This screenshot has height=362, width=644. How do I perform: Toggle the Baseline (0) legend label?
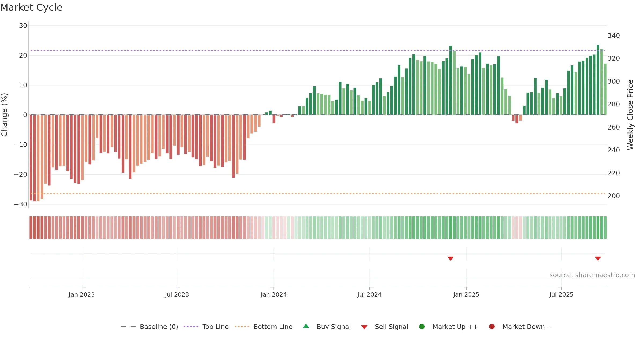coord(159,327)
